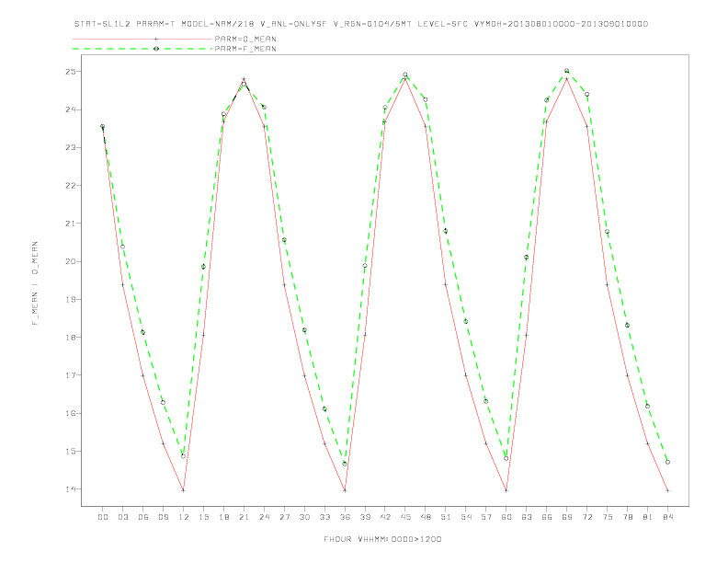Click the x-axis tick label 78
The image size is (728, 563).
(628, 517)
